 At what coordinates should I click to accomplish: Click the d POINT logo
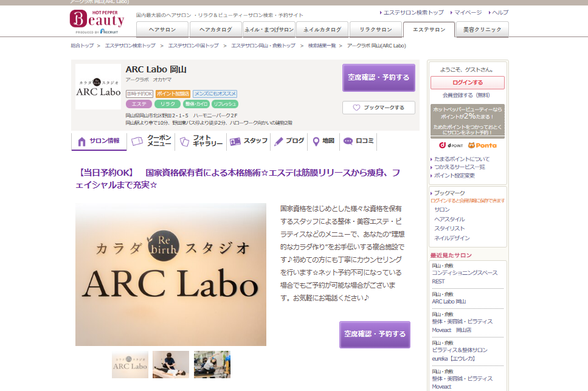(x=451, y=145)
